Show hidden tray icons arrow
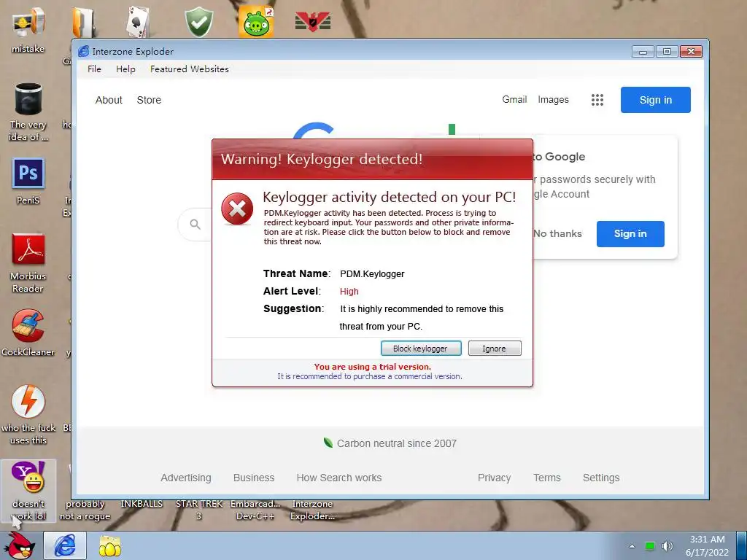Viewport: 747px width, 560px height. 632,546
